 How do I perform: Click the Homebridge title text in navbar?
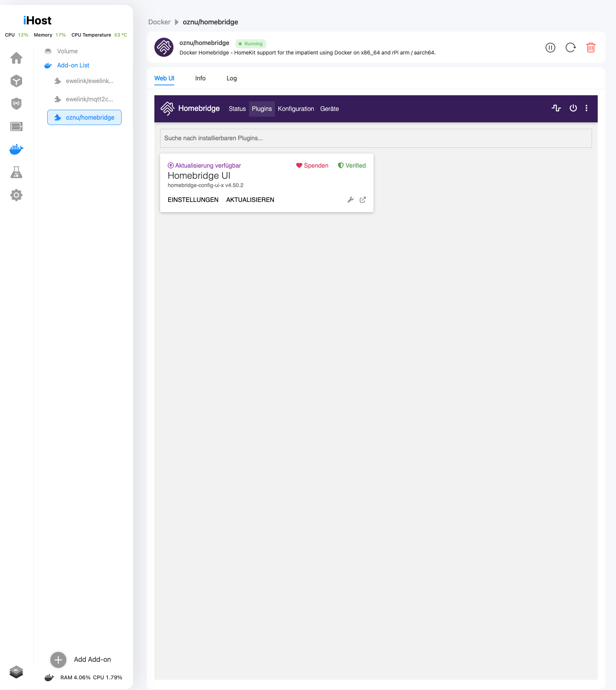pos(199,109)
